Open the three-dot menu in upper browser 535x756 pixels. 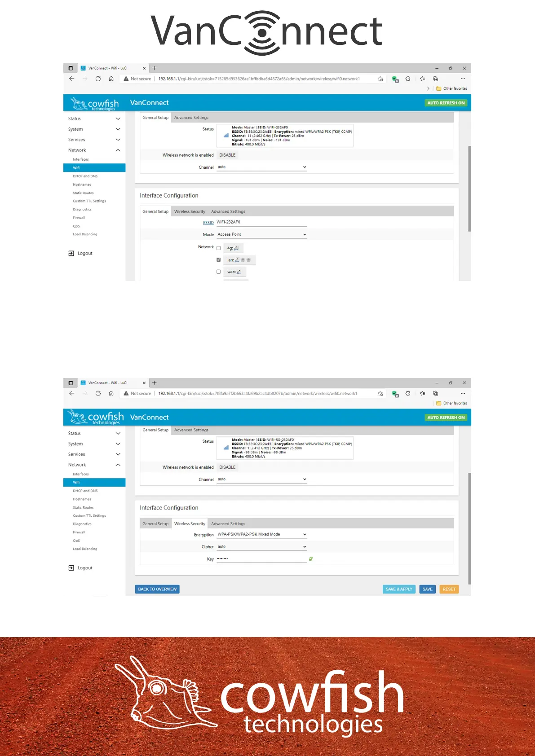point(463,79)
